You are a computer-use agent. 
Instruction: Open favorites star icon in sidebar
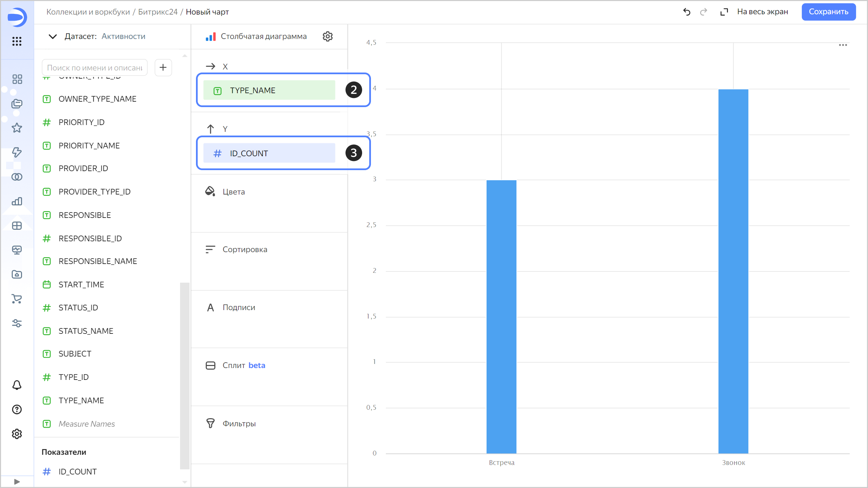(x=17, y=128)
